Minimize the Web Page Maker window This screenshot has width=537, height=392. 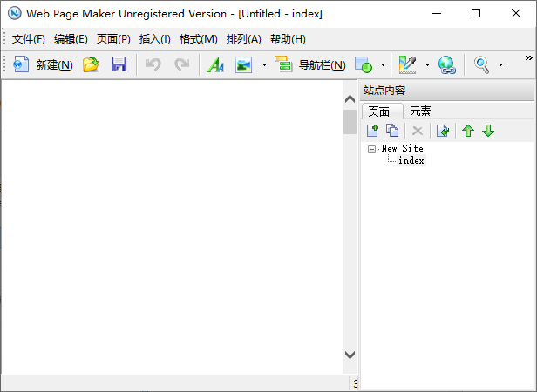437,14
